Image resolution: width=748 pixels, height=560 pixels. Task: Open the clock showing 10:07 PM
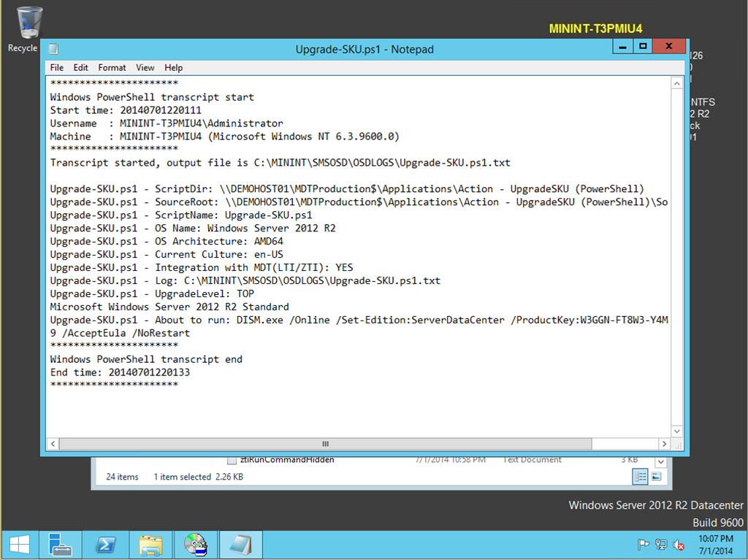tap(714, 545)
